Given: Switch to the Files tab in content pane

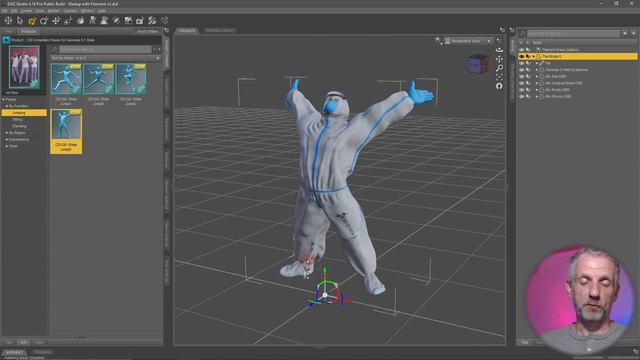Looking at the screenshot, I should point(9,31).
